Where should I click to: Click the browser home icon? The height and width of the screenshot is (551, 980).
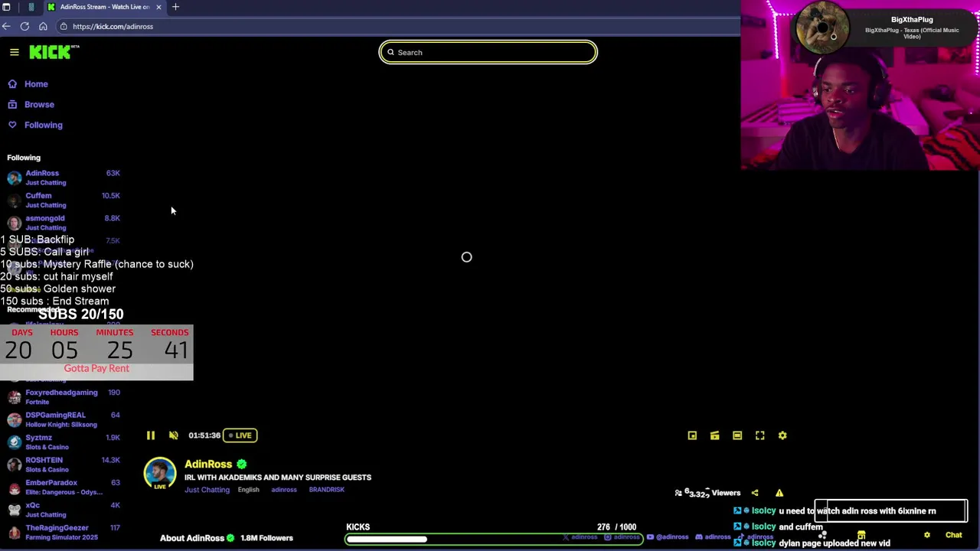(x=43, y=26)
